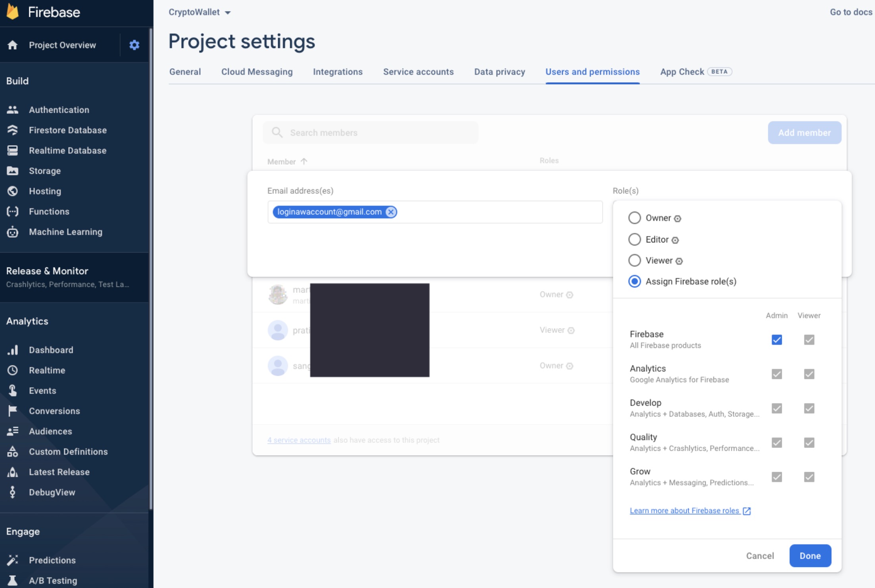
Task: Click the Functions brackets icon
Action: tap(13, 211)
